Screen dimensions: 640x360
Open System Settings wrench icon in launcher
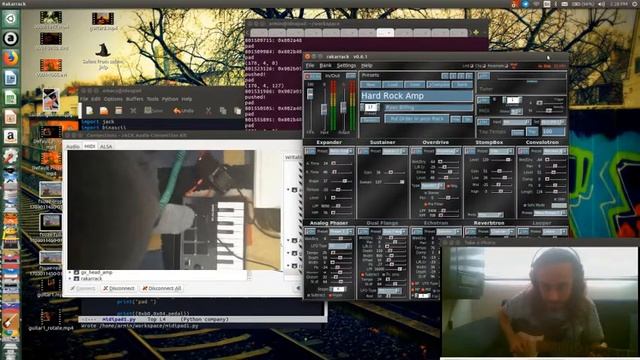[11, 156]
